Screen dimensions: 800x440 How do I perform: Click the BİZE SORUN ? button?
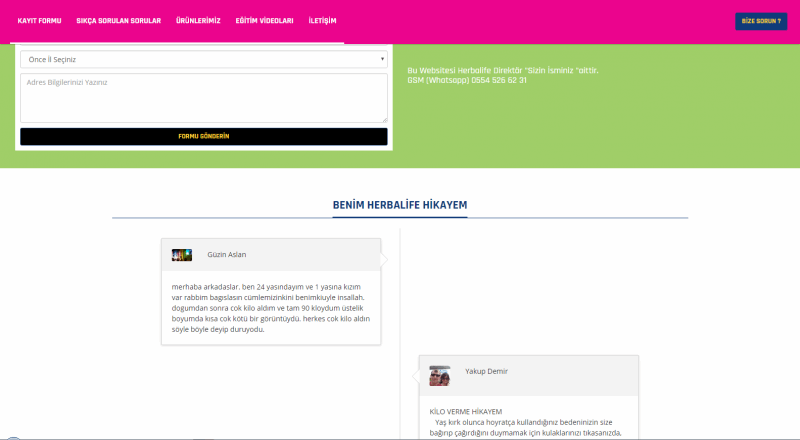(761, 21)
